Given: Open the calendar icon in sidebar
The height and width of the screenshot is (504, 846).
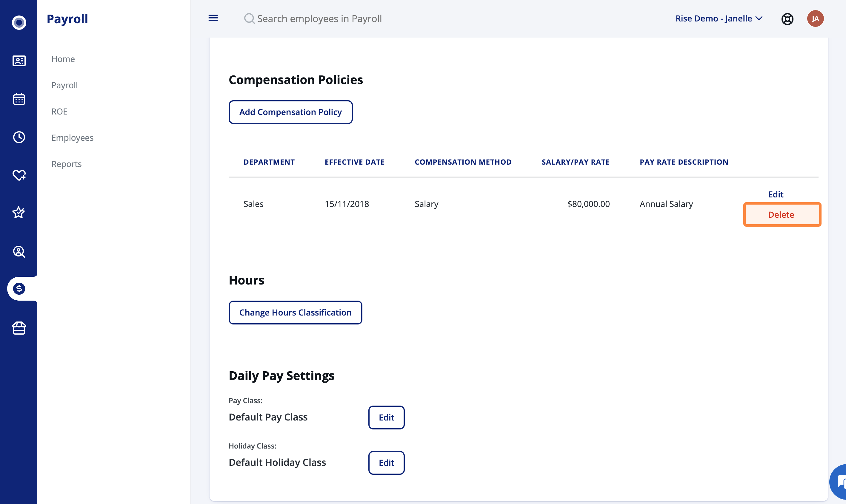Looking at the screenshot, I should tap(19, 99).
